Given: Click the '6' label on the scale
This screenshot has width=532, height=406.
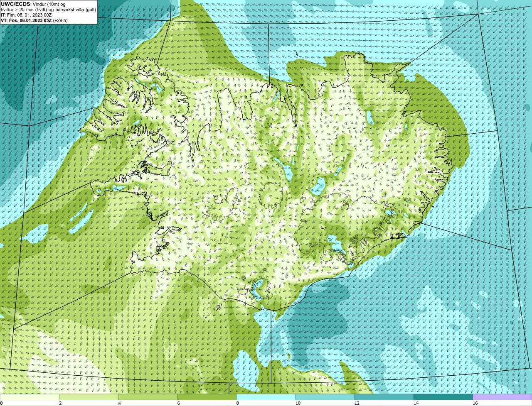Looking at the screenshot, I should (178, 403).
